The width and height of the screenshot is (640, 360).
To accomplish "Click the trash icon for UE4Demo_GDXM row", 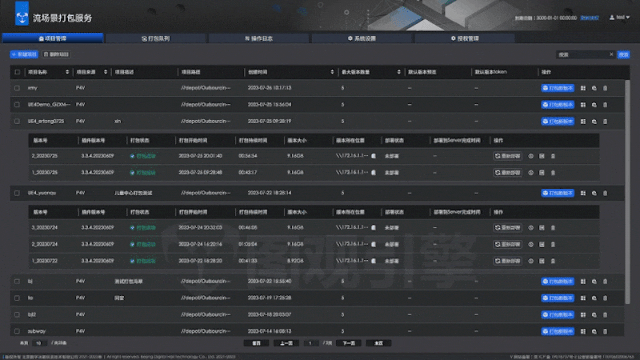I will (x=605, y=105).
